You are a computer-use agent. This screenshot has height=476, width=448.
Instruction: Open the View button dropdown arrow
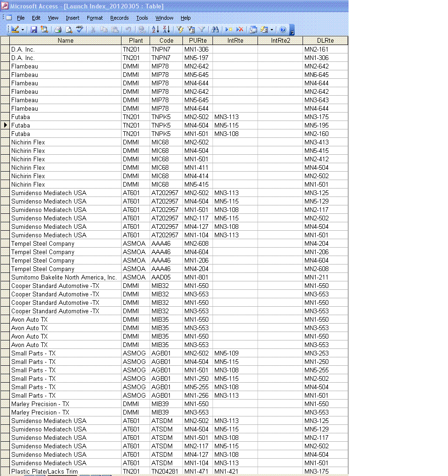[23, 30]
